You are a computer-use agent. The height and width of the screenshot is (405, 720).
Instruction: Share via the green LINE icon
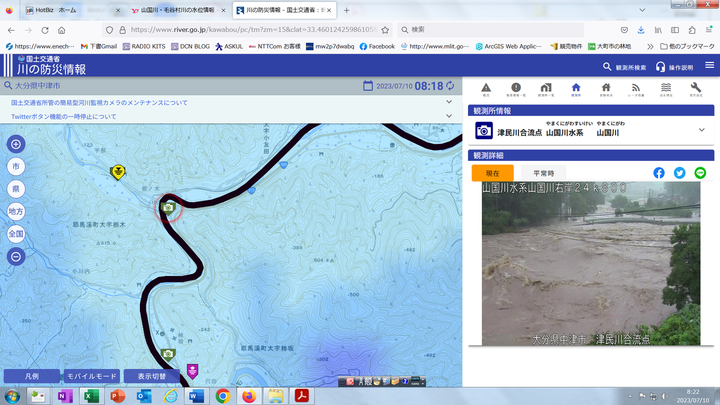coord(700,173)
